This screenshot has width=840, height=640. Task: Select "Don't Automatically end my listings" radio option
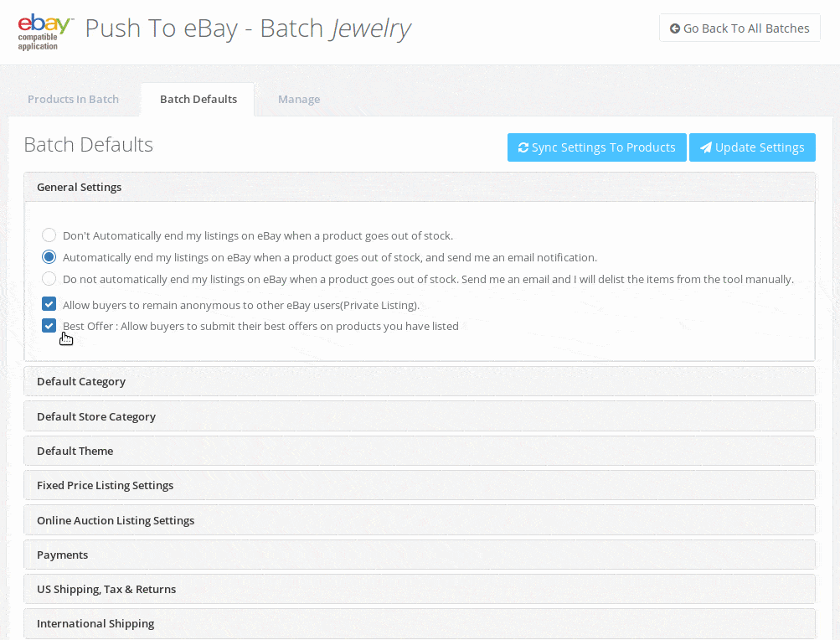click(x=49, y=235)
